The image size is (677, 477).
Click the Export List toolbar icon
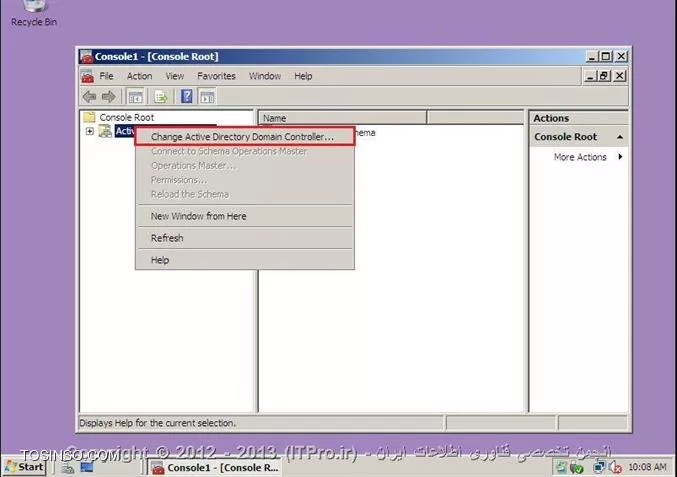pos(161,97)
